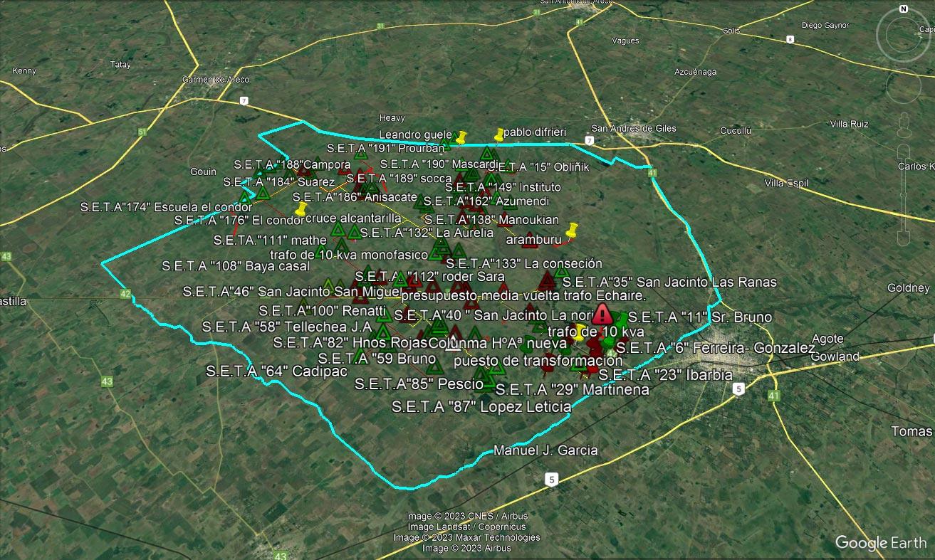This screenshot has width=935, height=560.
Task: Click the Google Earth logo
Action: tap(881, 543)
